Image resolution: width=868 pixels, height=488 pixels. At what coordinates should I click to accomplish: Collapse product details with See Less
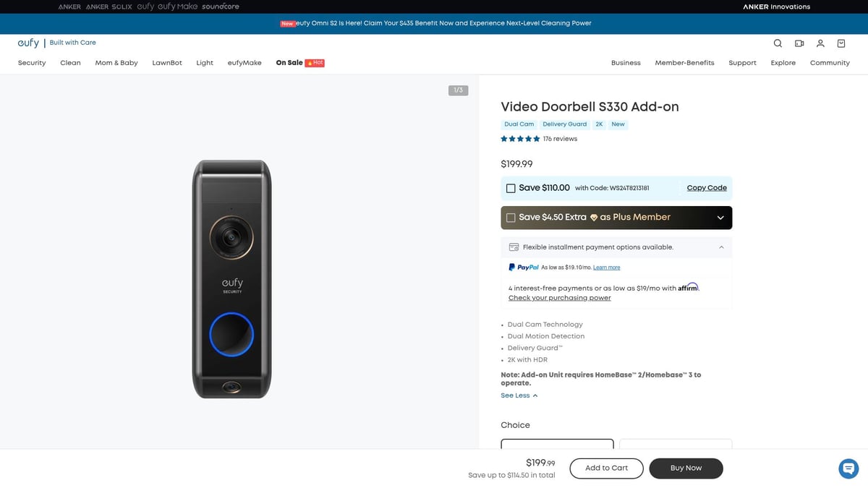click(x=519, y=395)
